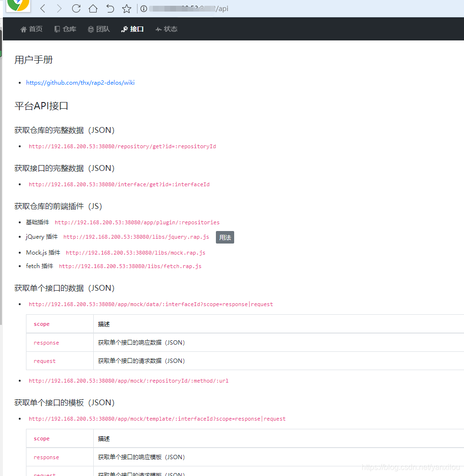Viewport: 464px width, 476px height.
Task: Refresh the page with the reload icon
Action: (x=76, y=8)
